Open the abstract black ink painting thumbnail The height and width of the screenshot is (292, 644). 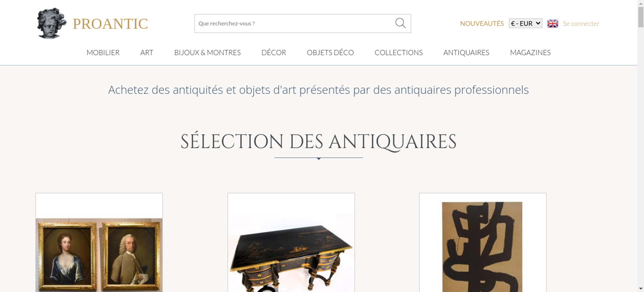[x=483, y=242]
